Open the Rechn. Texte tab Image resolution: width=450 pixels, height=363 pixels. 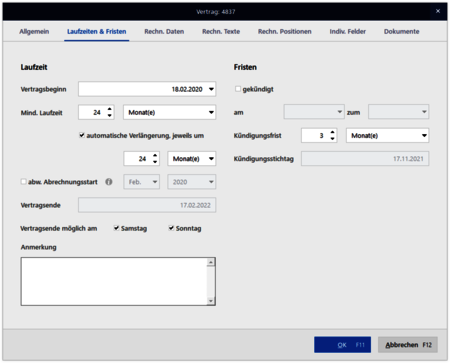[221, 32]
